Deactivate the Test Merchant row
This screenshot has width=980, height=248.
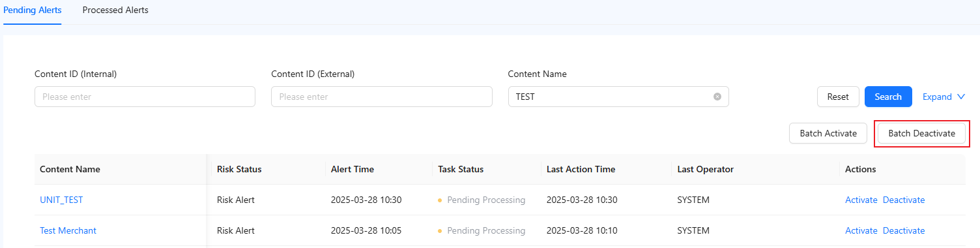click(904, 230)
